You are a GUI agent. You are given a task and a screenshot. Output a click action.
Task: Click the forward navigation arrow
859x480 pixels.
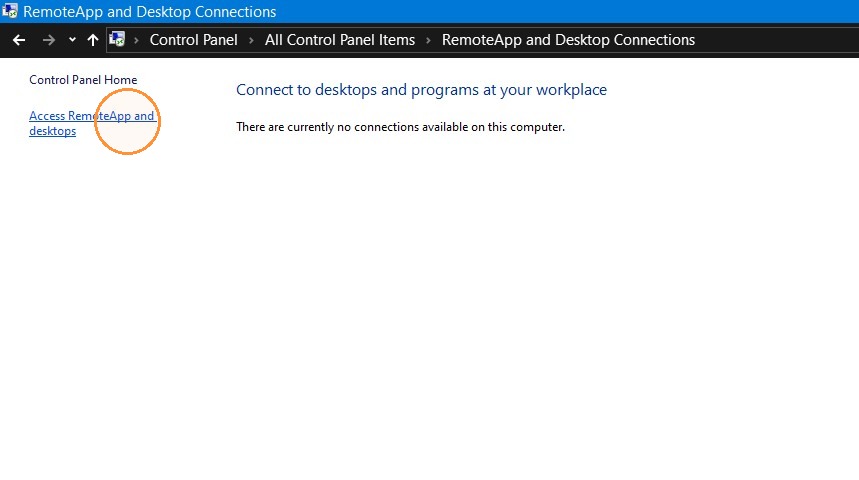tap(49, 40)
